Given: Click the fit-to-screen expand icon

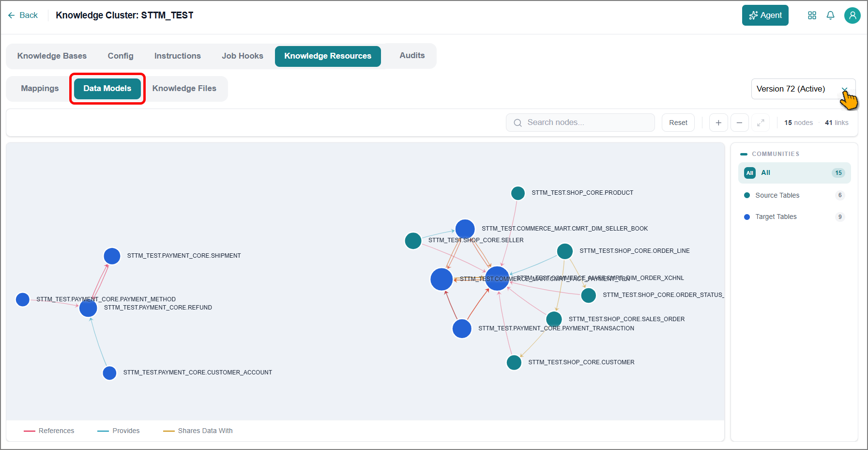Looking at the screenshot, I should (761, 123).
